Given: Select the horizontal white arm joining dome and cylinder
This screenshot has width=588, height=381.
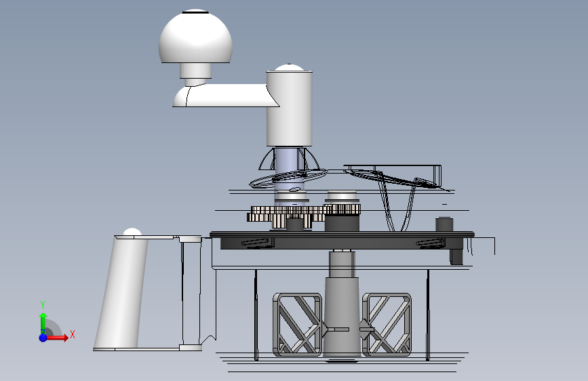Looking at the screenshot, I should 225,95.
